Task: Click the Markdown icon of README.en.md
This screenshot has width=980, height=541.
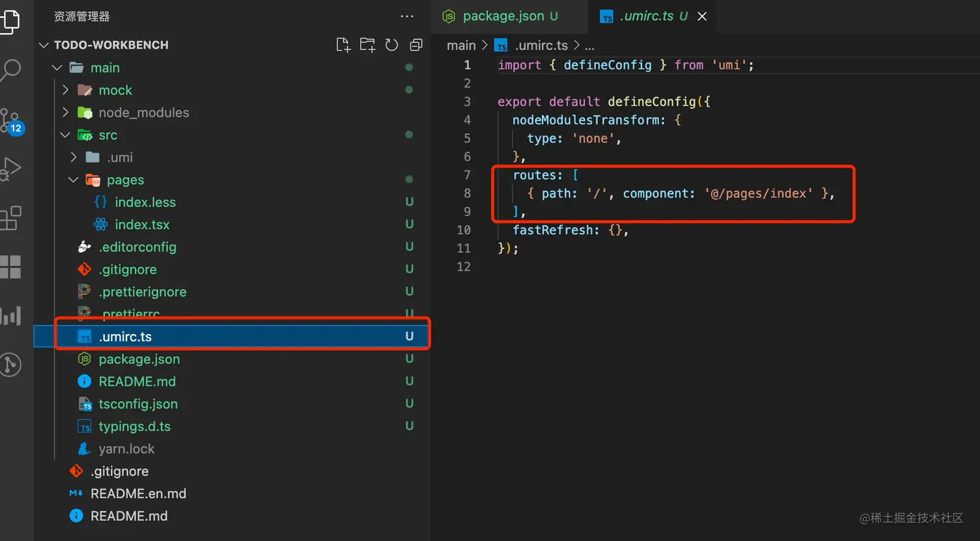Action: (x=76, y=493)
